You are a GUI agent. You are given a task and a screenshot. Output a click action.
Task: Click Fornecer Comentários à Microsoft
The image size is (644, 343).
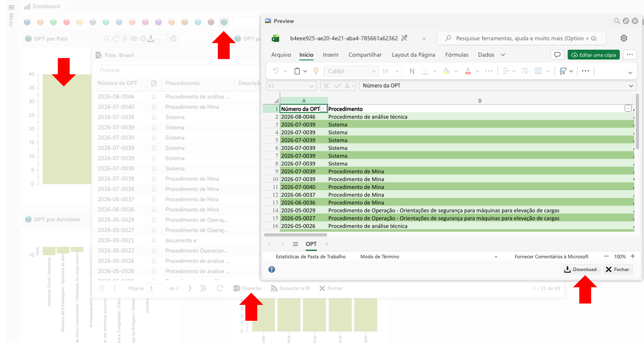(551, 256)
